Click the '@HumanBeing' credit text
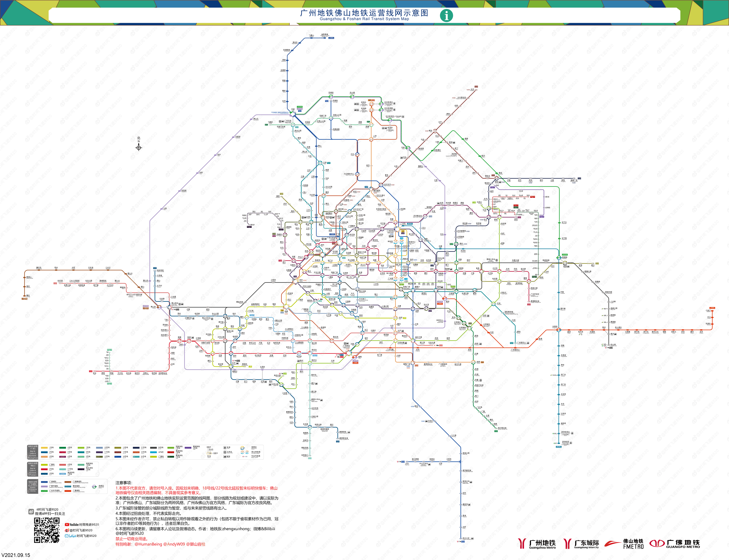 [x=148, y=544]
